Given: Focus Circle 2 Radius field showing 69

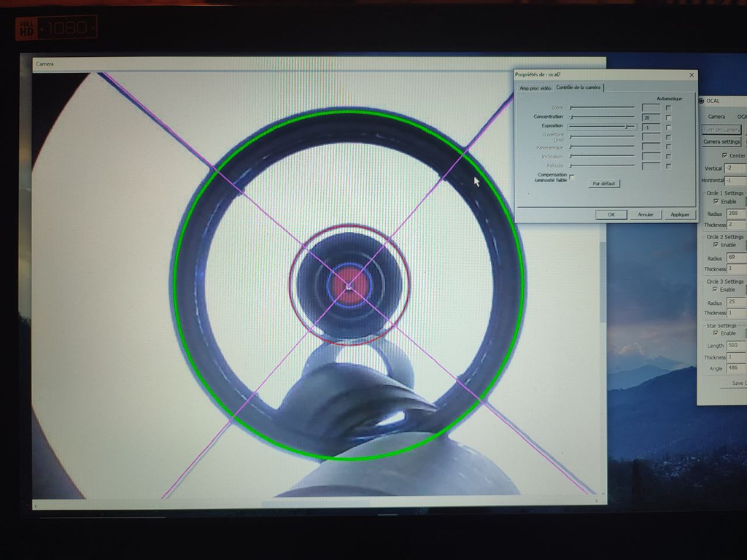Looking at the screenshot, I should click(x=737, y=257).
